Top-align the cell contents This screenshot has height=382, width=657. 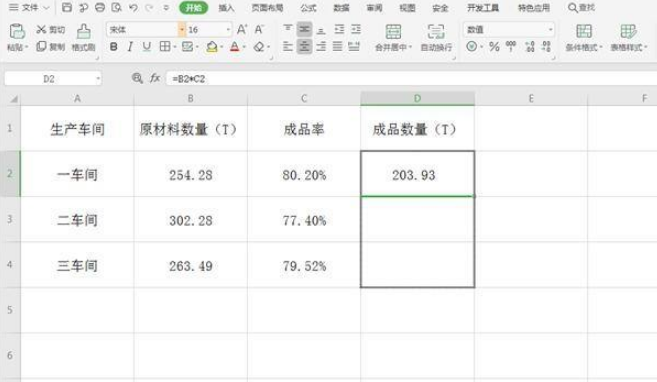pyautogui.click(x=288, y=29)
